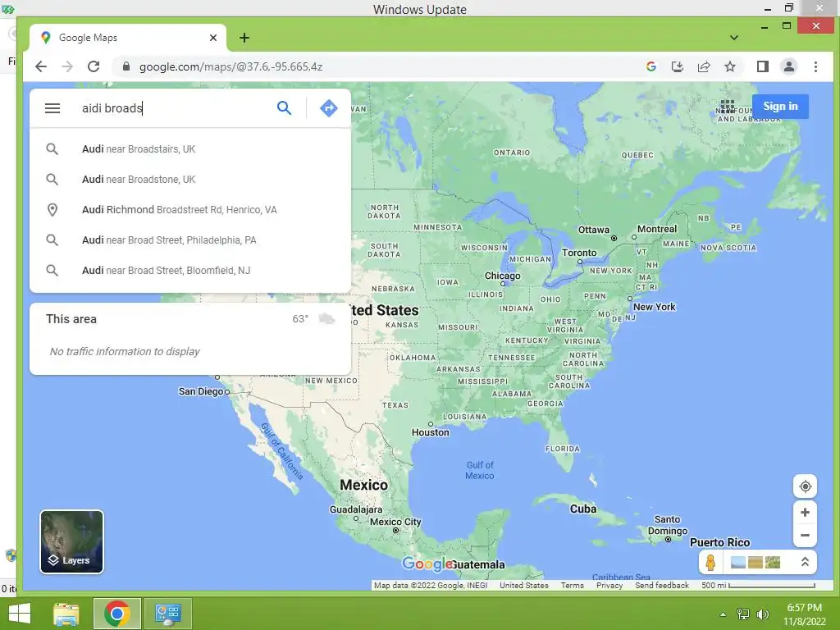
Task: Open the Layers satellite thumbnail
Action: point(72,541)
